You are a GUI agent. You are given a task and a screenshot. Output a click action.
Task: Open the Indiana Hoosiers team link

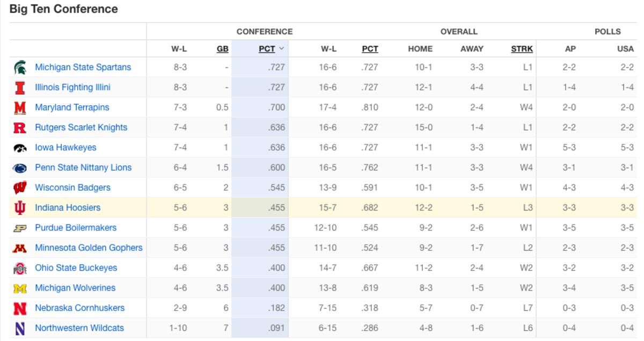[68, 208]
